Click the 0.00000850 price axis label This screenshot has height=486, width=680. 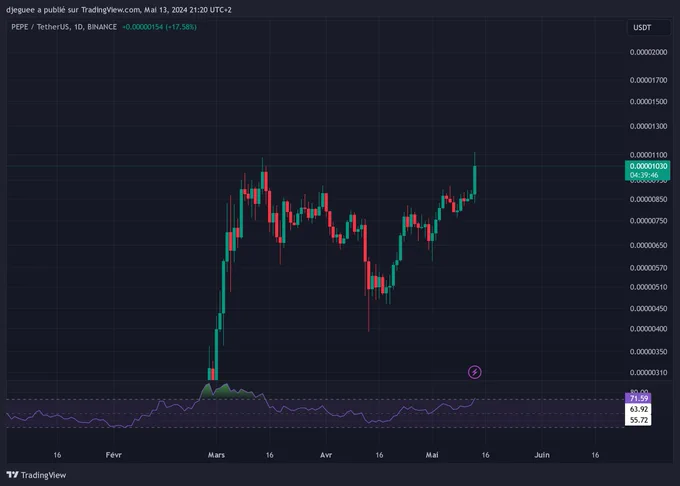coord(648,199)
